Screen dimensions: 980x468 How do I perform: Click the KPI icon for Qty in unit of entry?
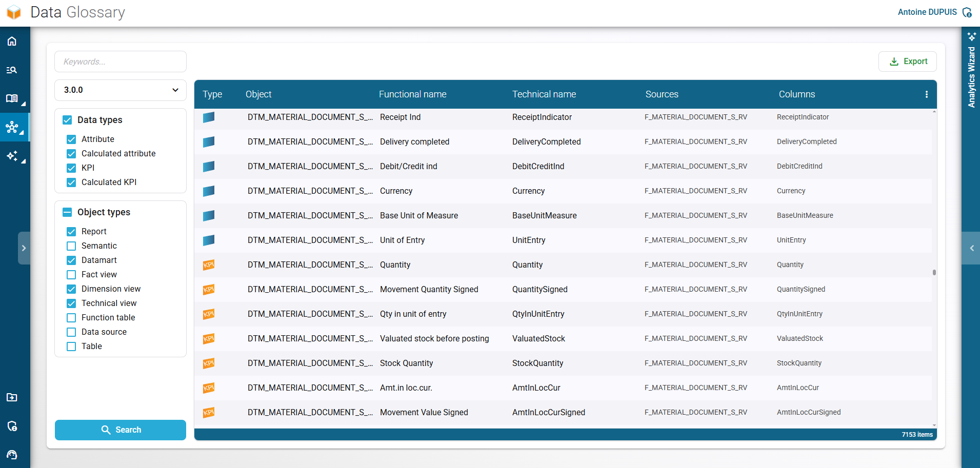coord(209,314)
